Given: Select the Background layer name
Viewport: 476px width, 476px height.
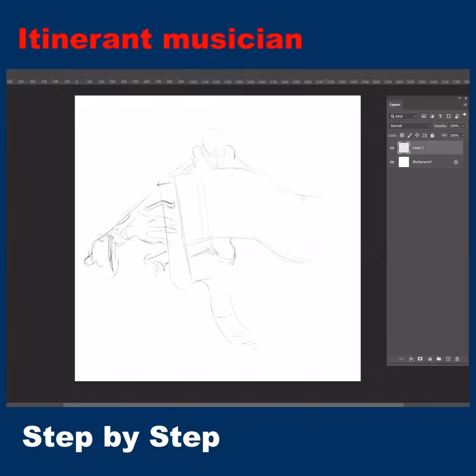Looking at the screenshot, I should 422,162.
